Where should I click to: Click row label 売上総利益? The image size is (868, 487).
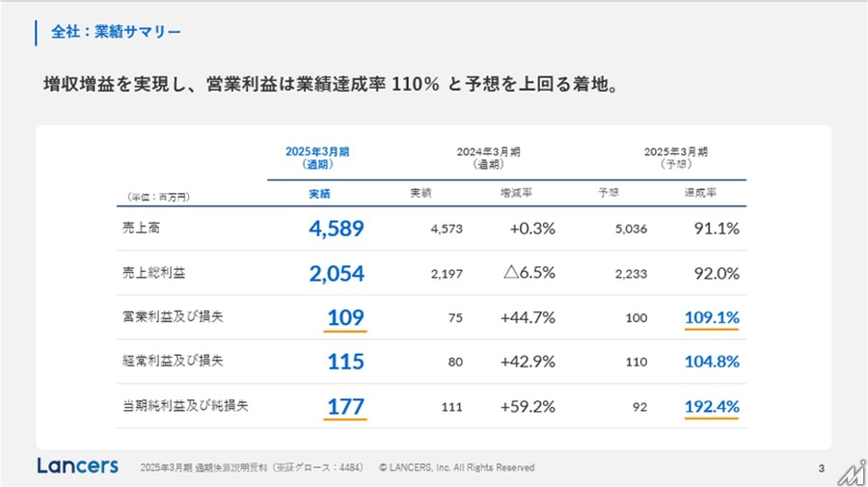(x=154, y=272)
